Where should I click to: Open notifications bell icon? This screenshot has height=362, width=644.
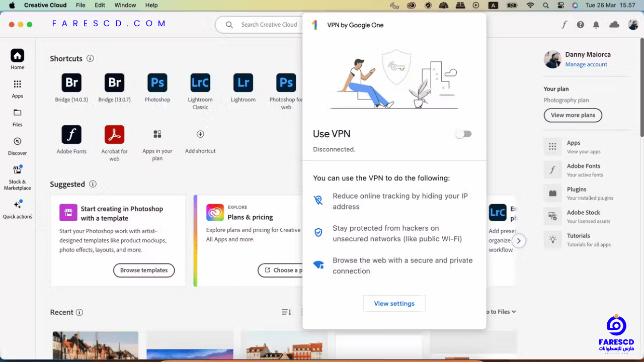596,25
